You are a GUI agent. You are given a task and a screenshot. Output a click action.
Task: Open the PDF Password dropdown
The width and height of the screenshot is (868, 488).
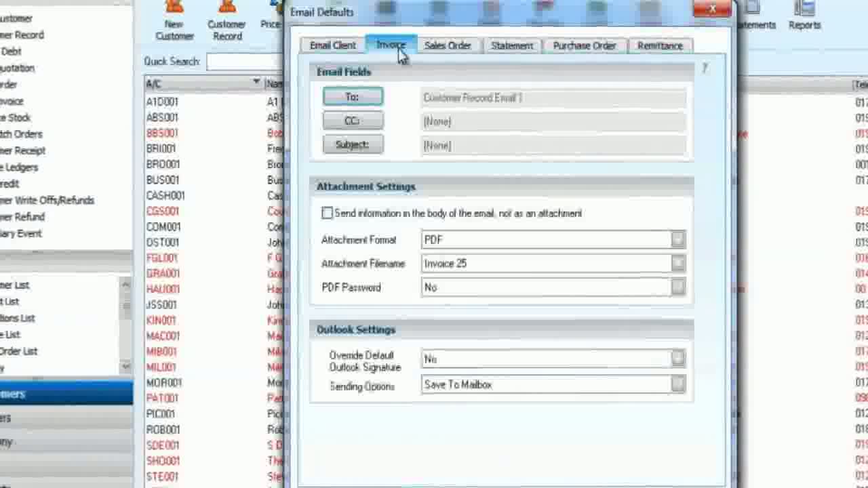pos(678,287)
